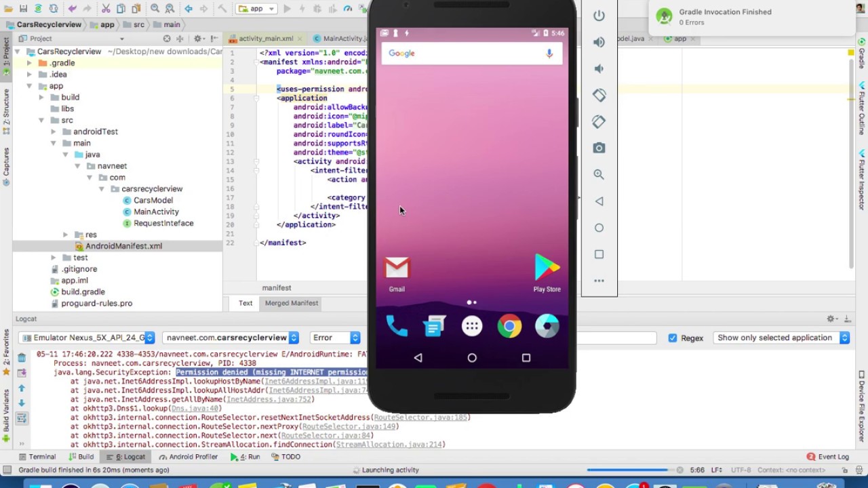The height and width of the screenshot is (488, 868).
Task: Open Gmail app on the emulator
Action: pos(397,269)
